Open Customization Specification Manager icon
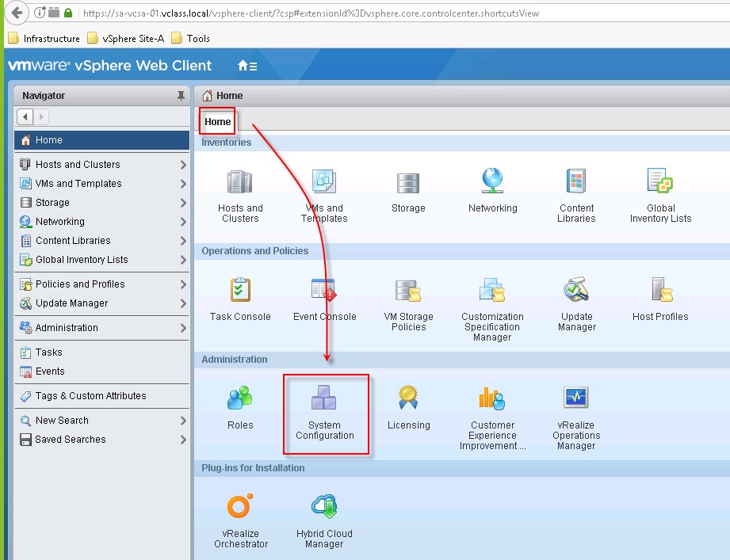This screenshot has height=560, width=730. coord(492,290)
